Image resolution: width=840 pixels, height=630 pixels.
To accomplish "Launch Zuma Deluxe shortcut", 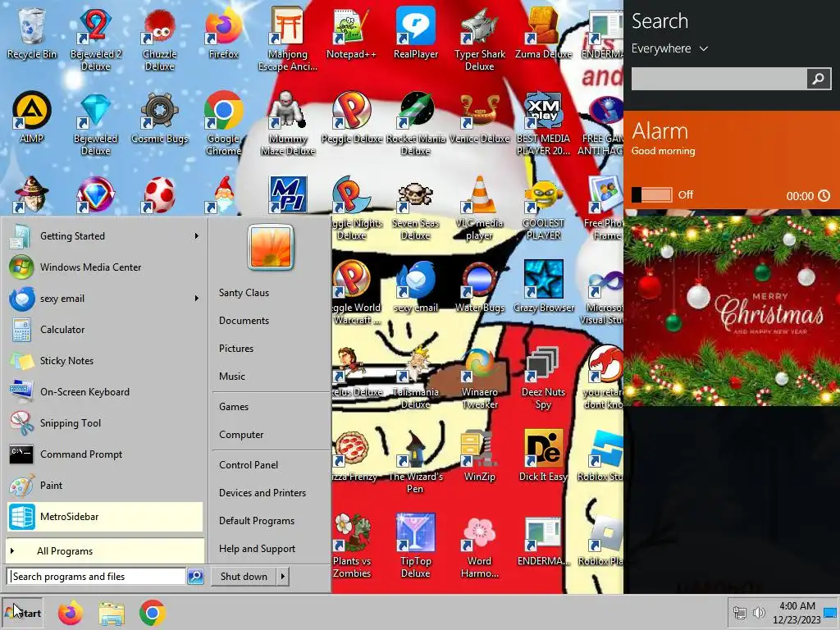I will click(x=543, y=33).
